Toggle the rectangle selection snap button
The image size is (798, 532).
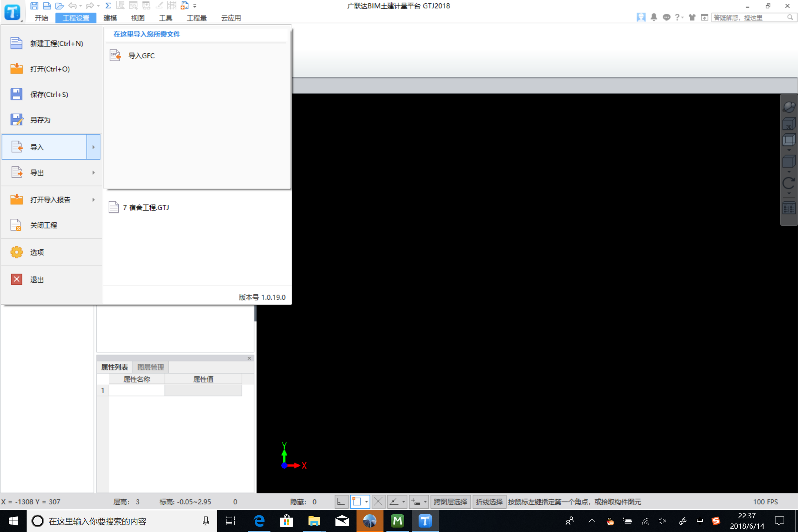357,502
